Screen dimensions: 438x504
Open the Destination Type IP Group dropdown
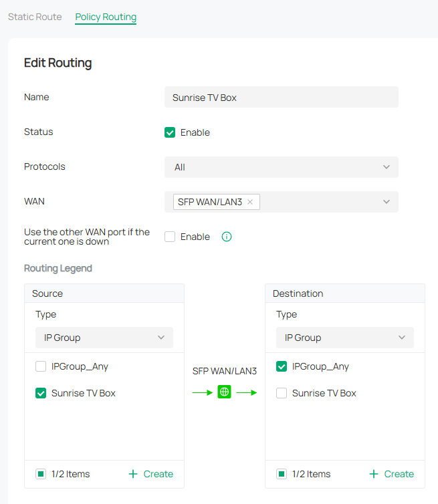click(344, 338)
